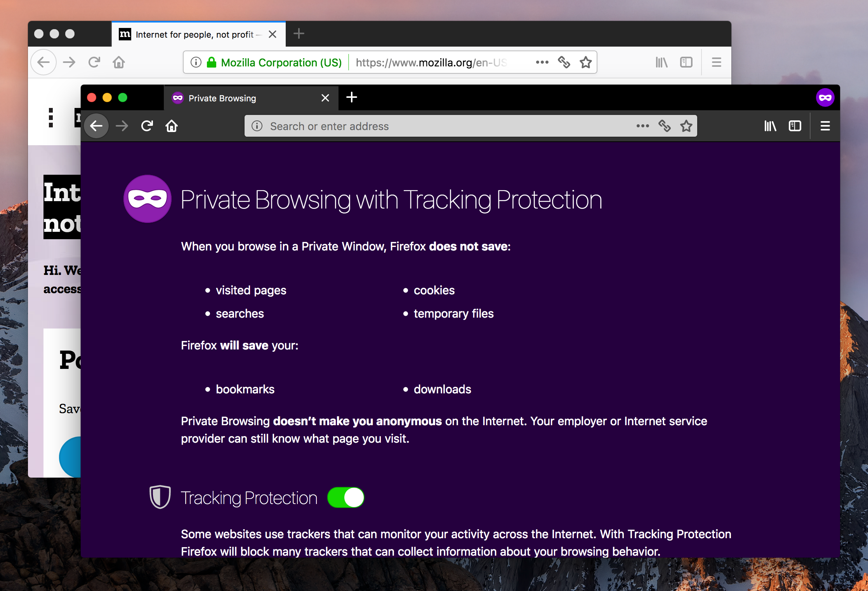Show sidebars in the private window toolbar
Image resolution: width=868 pixels, height=591 pixels.
[x=795, y=126]
